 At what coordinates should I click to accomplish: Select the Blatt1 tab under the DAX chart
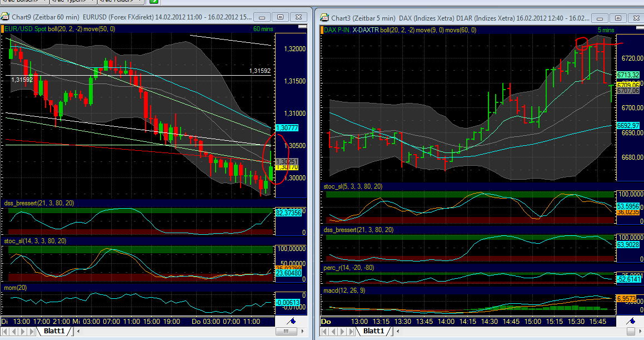[x=373, y=331]
